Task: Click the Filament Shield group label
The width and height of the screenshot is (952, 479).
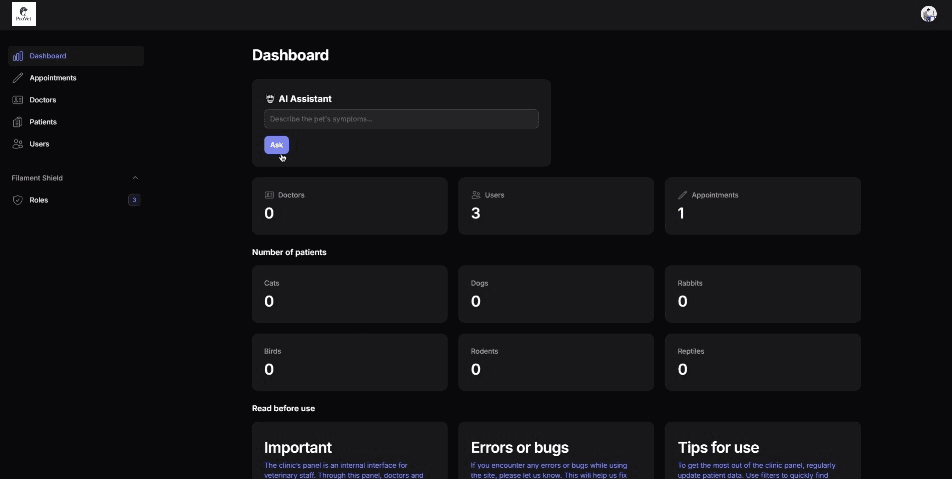Action: pyautogui.click(x=37, y=178)
